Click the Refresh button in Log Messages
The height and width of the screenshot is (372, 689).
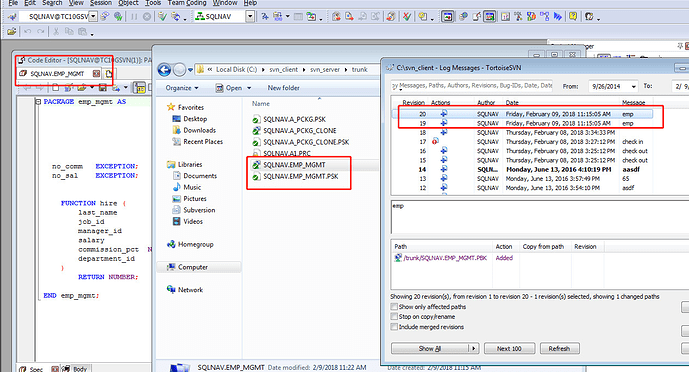(x=559, y=348)
